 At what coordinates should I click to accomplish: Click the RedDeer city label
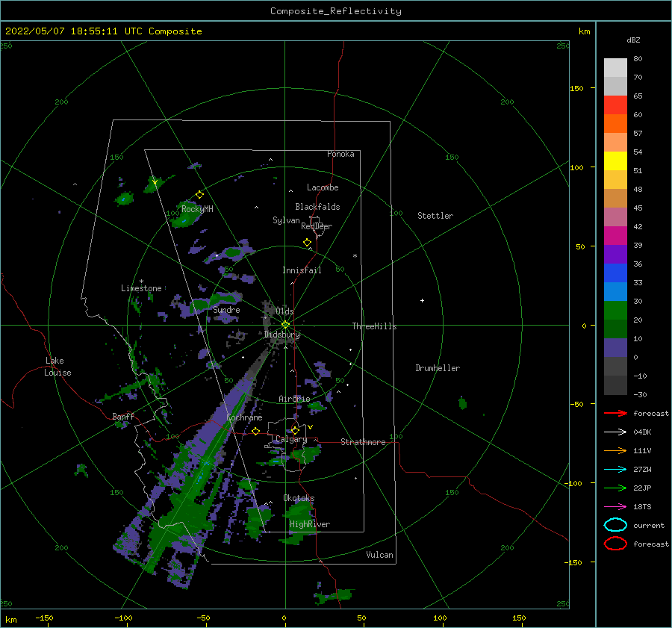(317, 226)
